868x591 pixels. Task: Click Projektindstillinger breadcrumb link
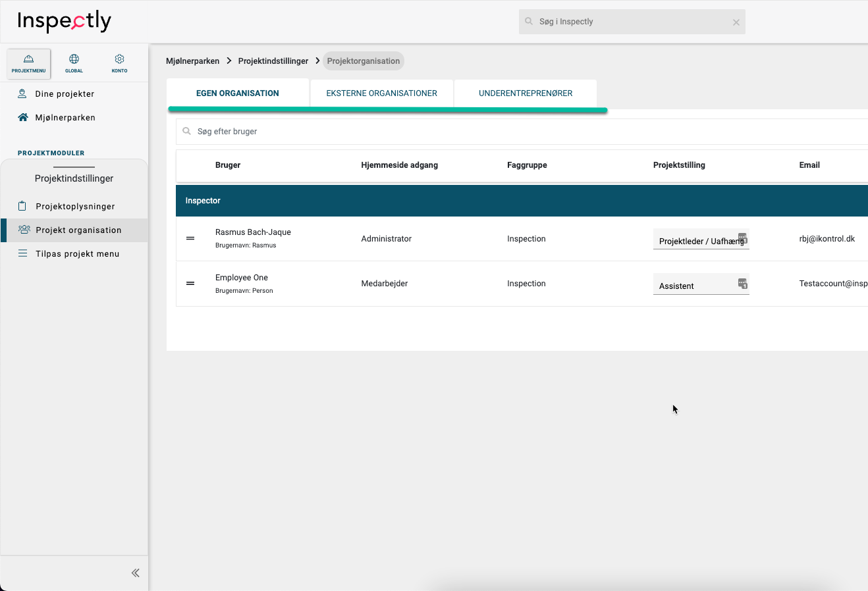pos(273,61)
